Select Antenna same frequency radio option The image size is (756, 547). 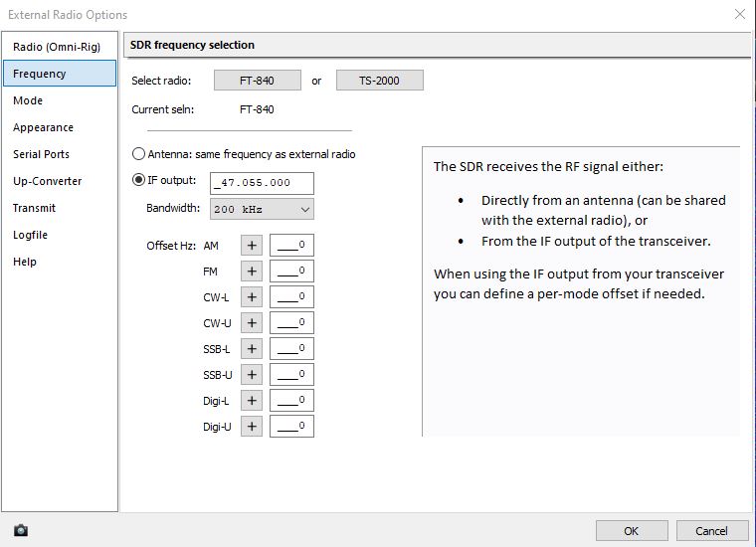(139, 154)
